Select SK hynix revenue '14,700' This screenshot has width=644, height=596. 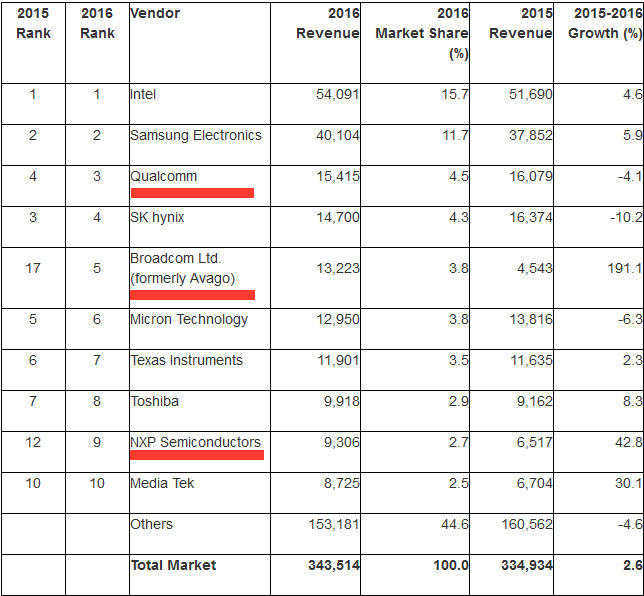coord(338,217)
